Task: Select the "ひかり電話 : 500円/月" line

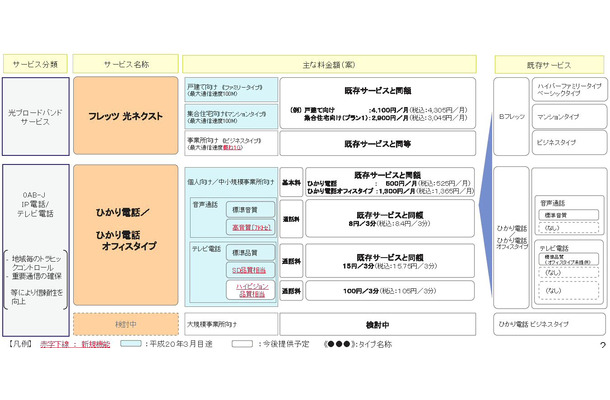Action: (x=389, y=183)
